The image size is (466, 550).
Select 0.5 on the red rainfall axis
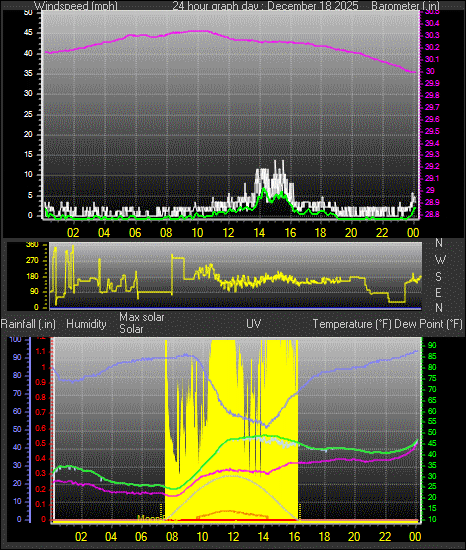pyautogui.click(x=41, y=443)
